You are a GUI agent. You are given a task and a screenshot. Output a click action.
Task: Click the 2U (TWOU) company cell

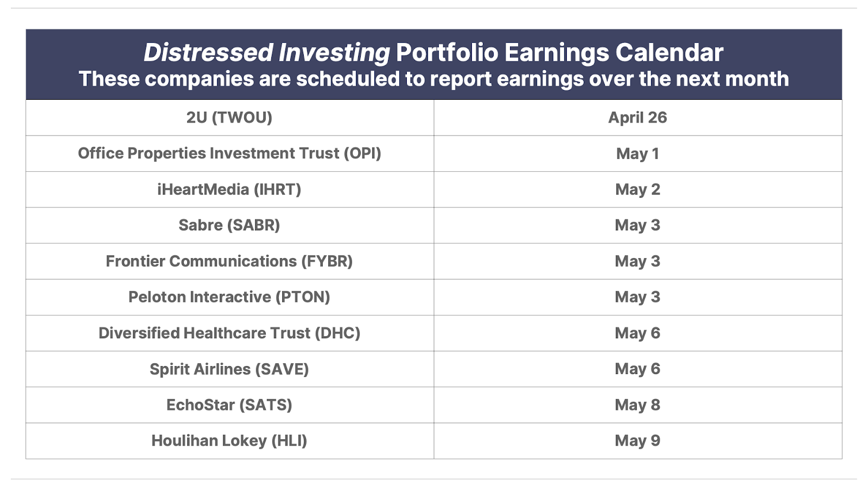(x=229, y=118)
